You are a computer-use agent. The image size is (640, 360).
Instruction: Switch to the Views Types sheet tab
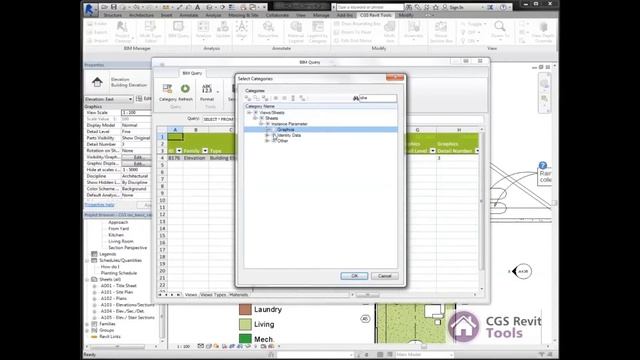(213, 294)
